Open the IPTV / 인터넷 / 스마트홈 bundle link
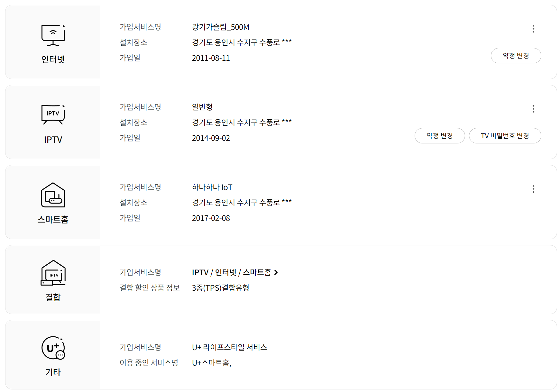 click(x=232, y=273)
